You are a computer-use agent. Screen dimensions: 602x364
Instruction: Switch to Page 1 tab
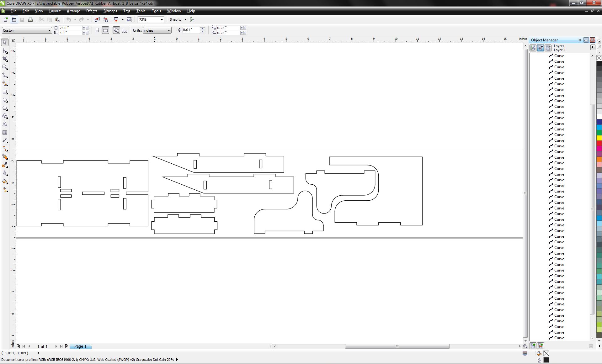[80, 346]
